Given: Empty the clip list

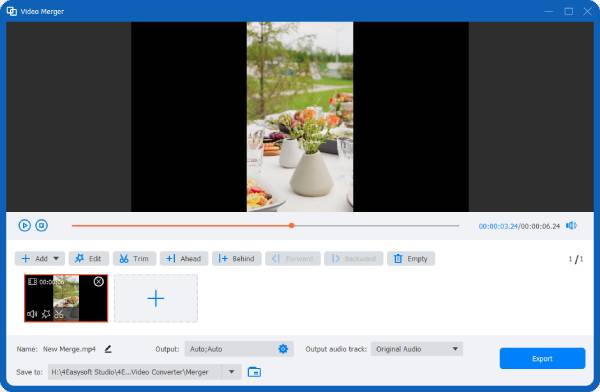Looking at the screenshot, I should coord(411,258).
